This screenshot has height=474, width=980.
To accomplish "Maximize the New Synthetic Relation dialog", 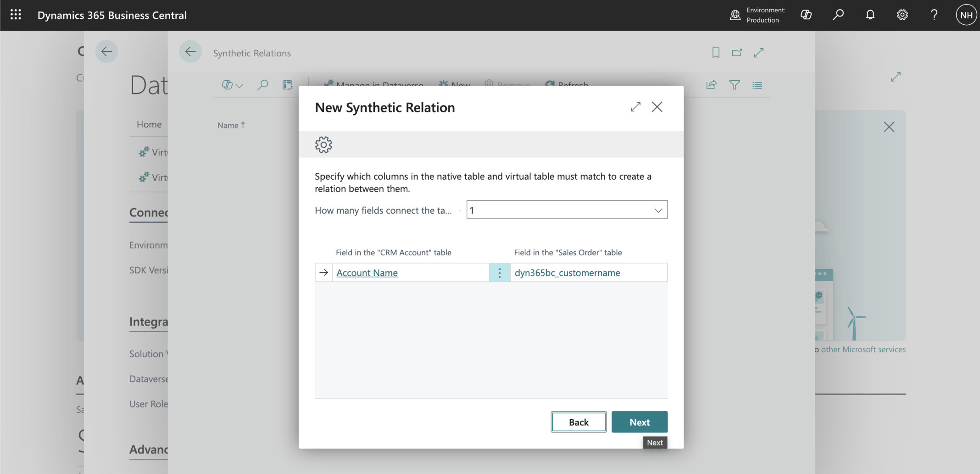I will pos(635,107).
